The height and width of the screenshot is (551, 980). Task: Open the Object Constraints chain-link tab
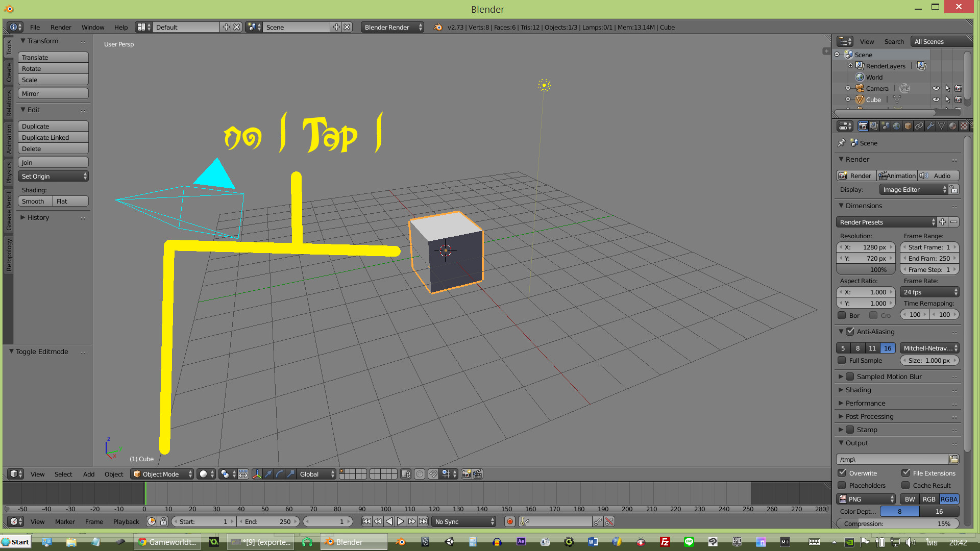919,126
